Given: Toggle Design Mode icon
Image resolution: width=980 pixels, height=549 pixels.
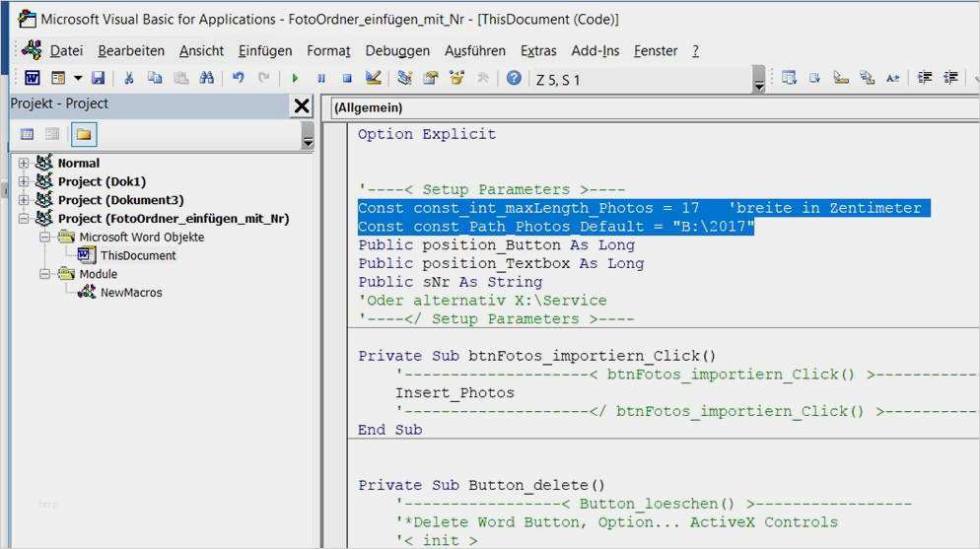Looking at the screenshot, I should pyautogui.click(x=374, y=78).
